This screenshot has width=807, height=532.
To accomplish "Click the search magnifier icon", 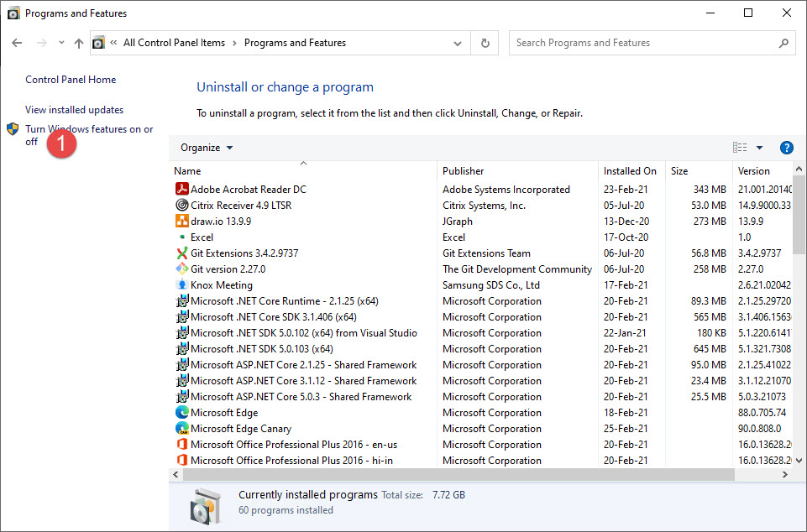I will pyautogui.click(x=783, y=44).
